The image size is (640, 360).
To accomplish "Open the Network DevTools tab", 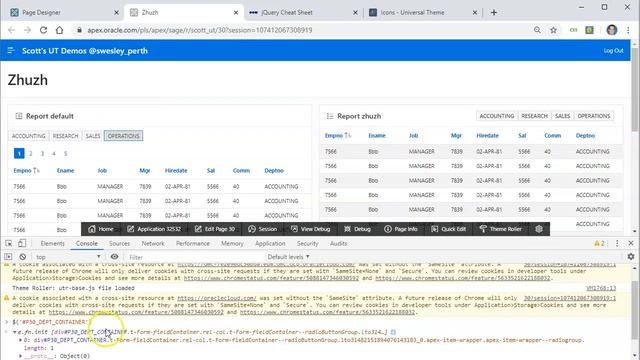I will (x=153, y=243).
